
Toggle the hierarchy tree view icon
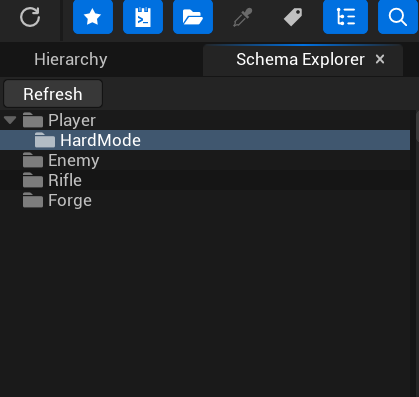tap(345, 17)
